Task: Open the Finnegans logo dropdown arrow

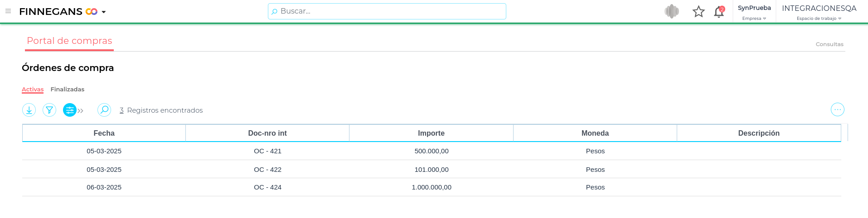Action: [104, 12]
